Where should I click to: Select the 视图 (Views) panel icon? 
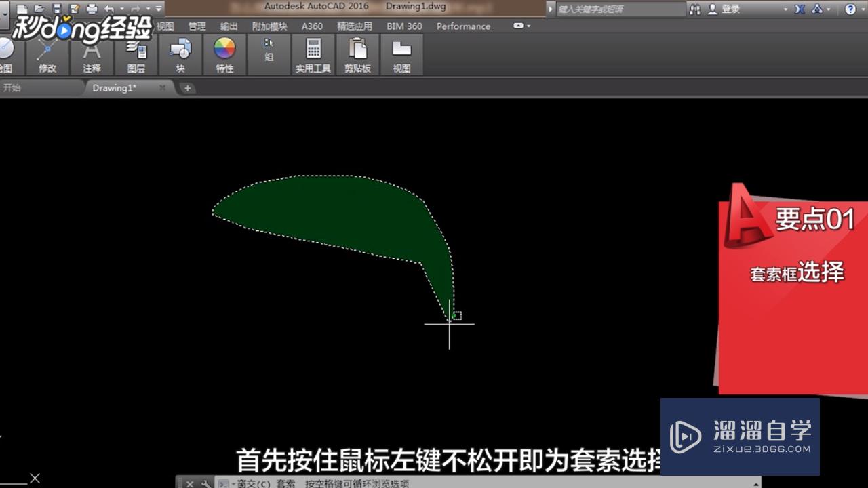pyautogui.click(x=401, y=49)
